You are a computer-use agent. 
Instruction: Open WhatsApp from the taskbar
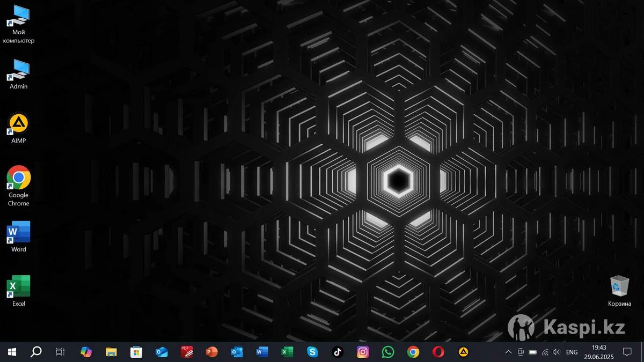tap(388, 352)
